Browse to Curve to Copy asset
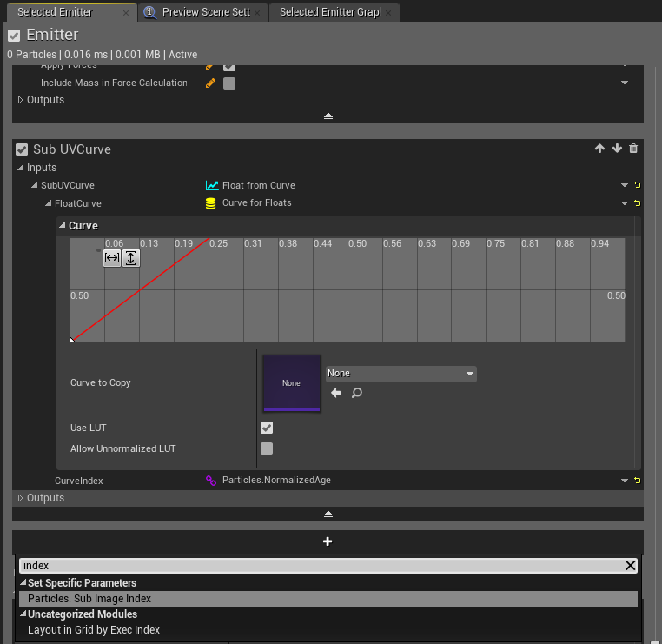Image resolution: width=662 pixels, height=644 pixels. [357, 393]
